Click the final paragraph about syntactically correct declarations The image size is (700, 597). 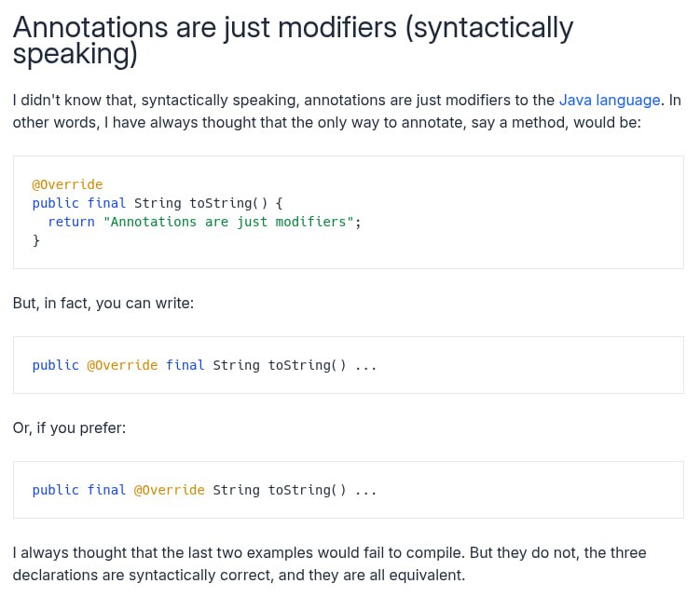pyautogui.click(x=329, y=564)
